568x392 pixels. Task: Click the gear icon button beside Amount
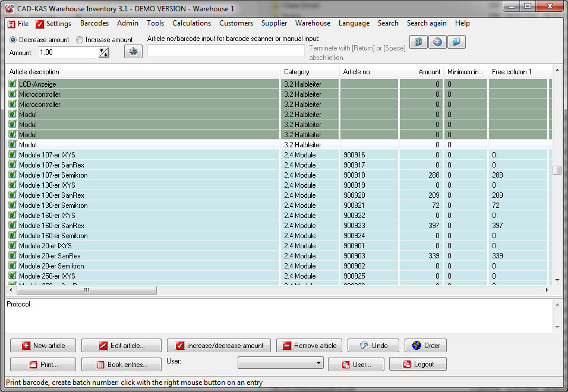pos(133,52)
